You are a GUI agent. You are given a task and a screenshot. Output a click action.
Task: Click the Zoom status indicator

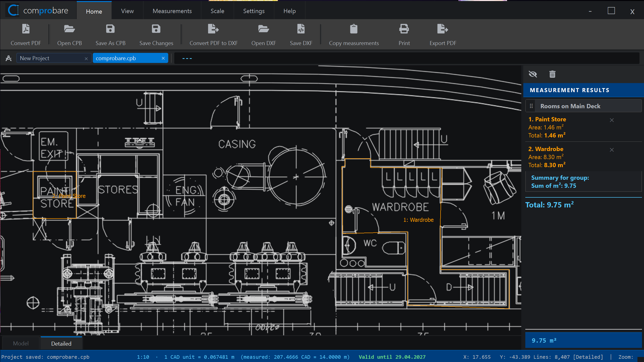pyautogui.click(x=626, y=357)
